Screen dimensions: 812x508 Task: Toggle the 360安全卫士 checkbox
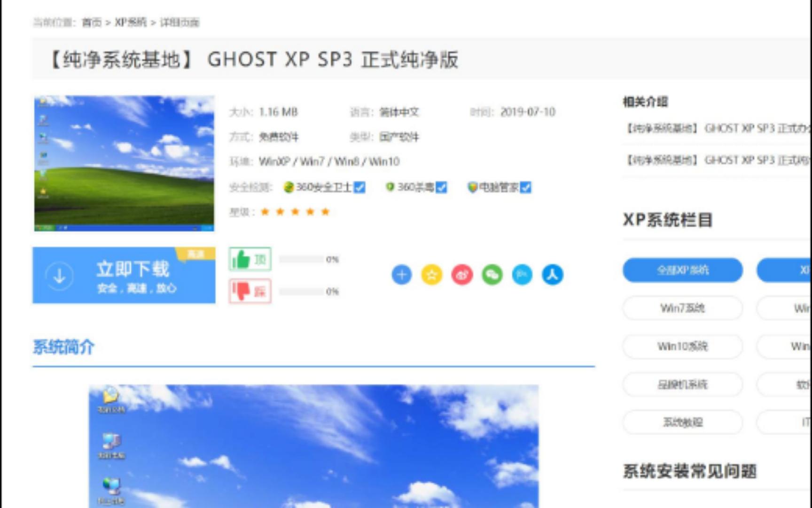click(359, 188)
